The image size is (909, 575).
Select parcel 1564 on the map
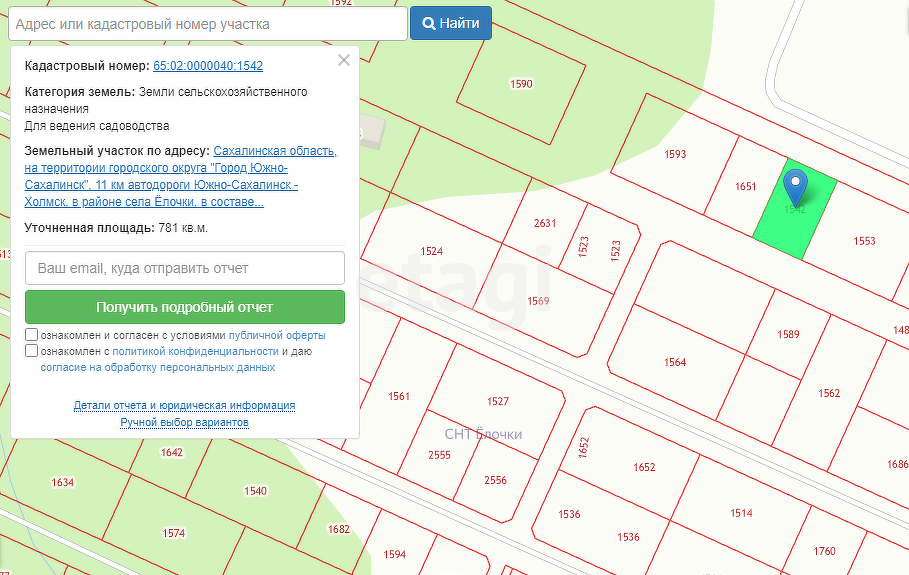(675, 362)
